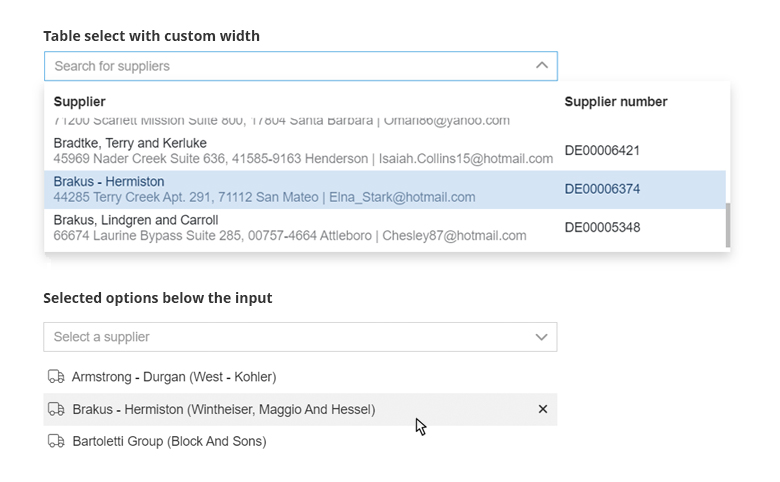Click the dropdown list scrollbar thumb
The height and width of the screenshot is (482, 780).
728,225
